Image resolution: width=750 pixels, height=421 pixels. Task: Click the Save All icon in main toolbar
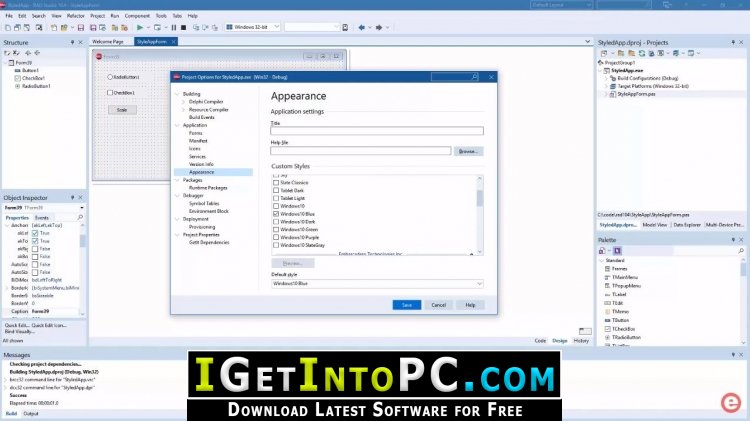coord(93,28)
